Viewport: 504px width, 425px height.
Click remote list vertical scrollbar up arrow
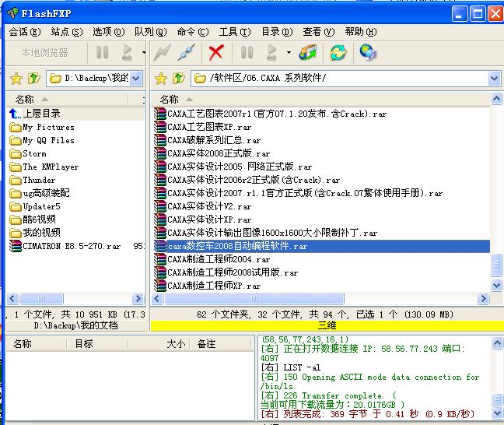496,98
